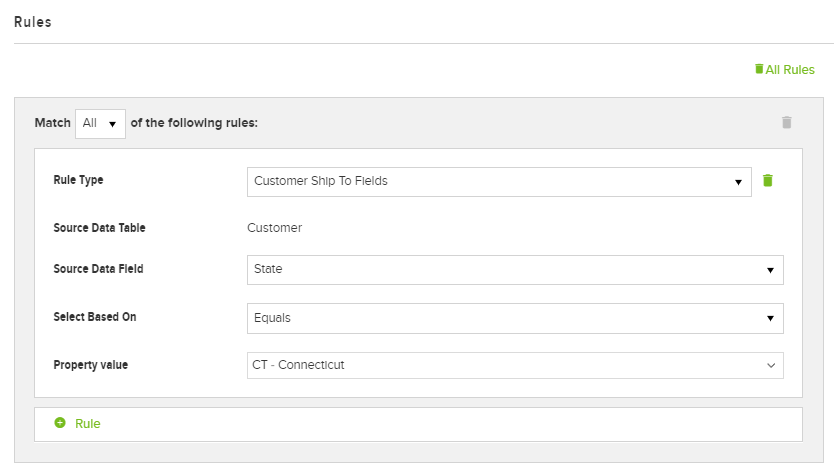Click the gray trash icon for the match group
Viewport: 834px width, 471px height.
[786, 122]
